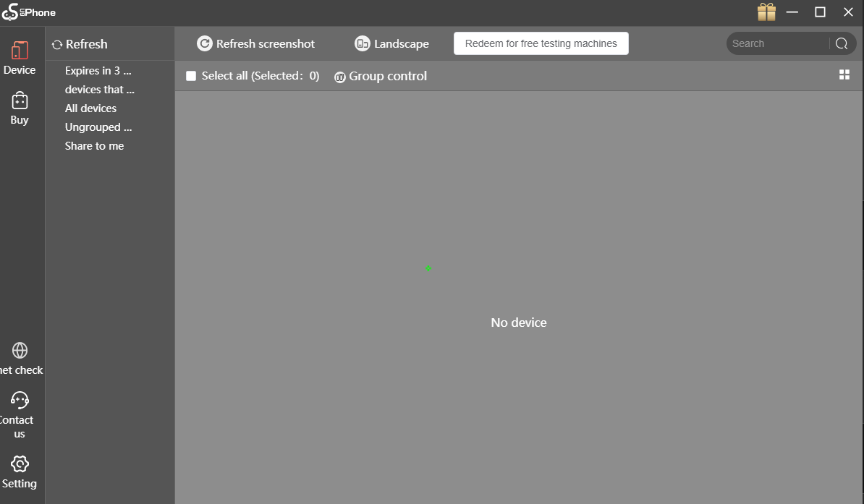Click the 'Select all (Selected: 0)' label
This screenshot has width=864, height=504.
pyautogui.click(x=261, y=76)
